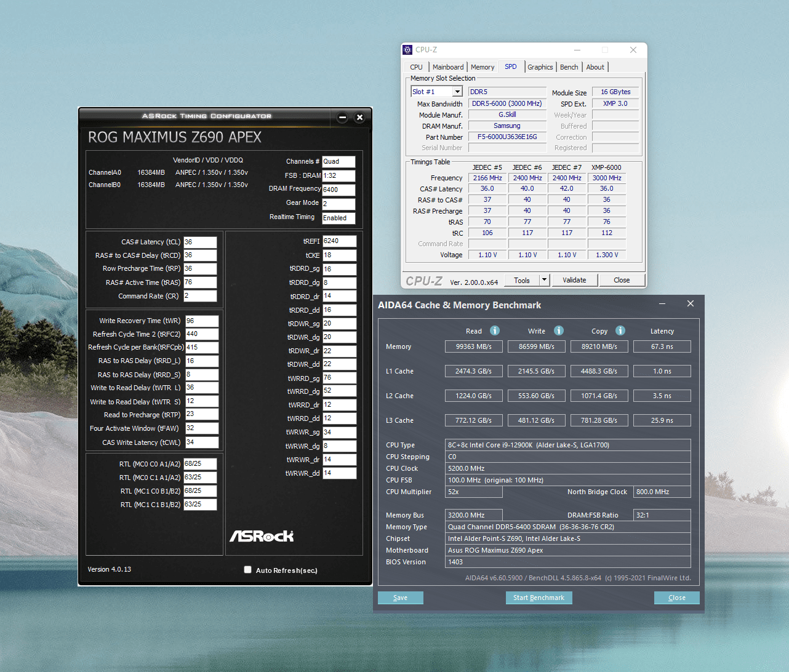
Task: Click the RAS# Active Time (tRAS) field
Action: [x=200, y=282]
